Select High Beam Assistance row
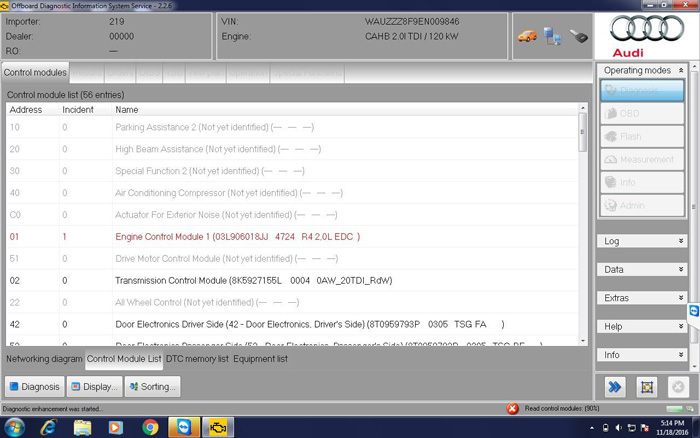This screenshot has height=438, width=700. pos(292,149)
